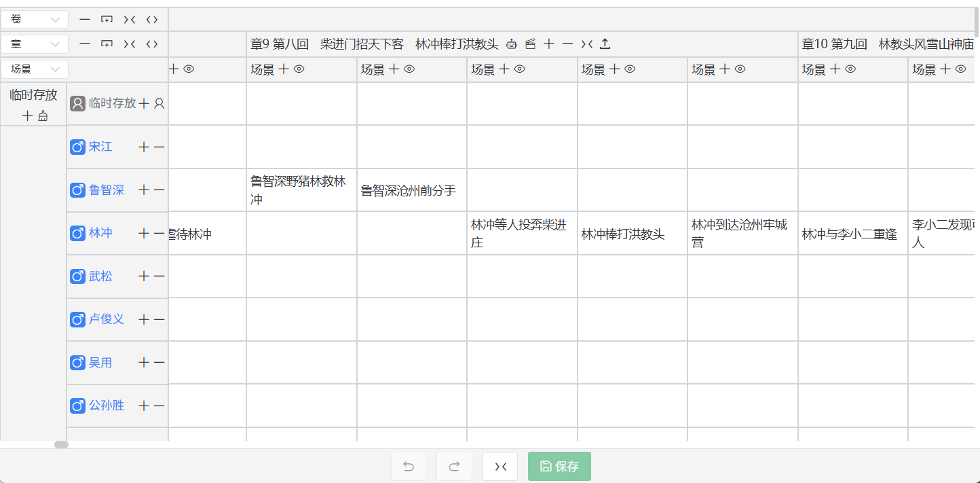This screenshot has height=483, width=980.
Task: Toggle the eye icon on the first 章9 场景 column
Action: point(300,69)
